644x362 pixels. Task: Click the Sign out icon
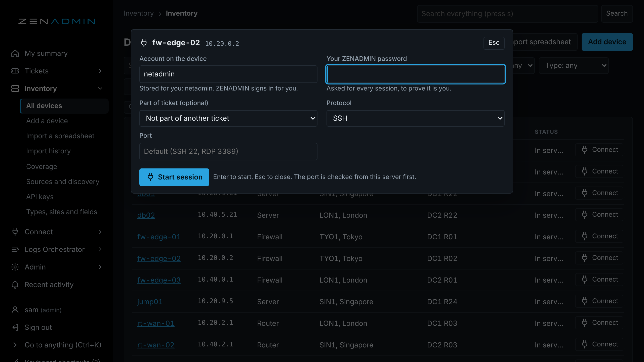coord(15,327)
